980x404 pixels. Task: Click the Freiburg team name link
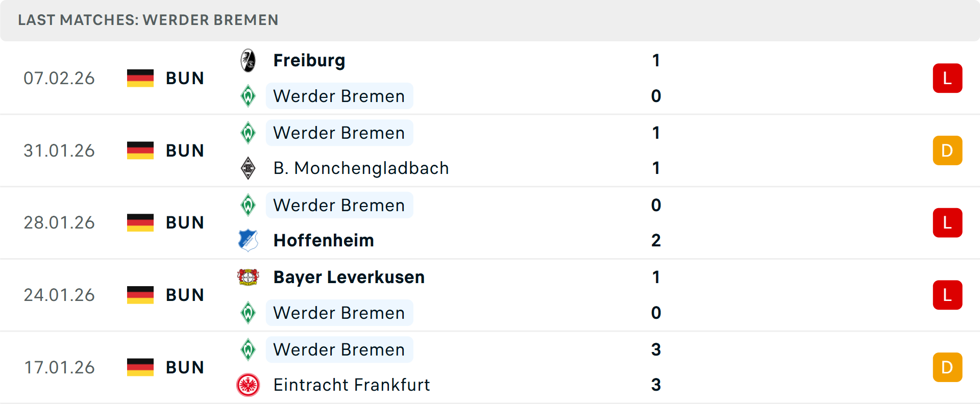pos(309,60)
